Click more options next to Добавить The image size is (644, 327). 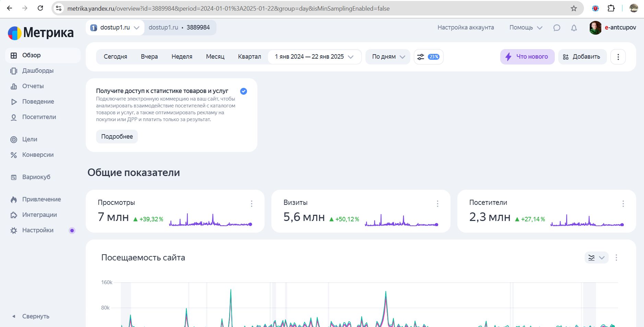point(618,57)
